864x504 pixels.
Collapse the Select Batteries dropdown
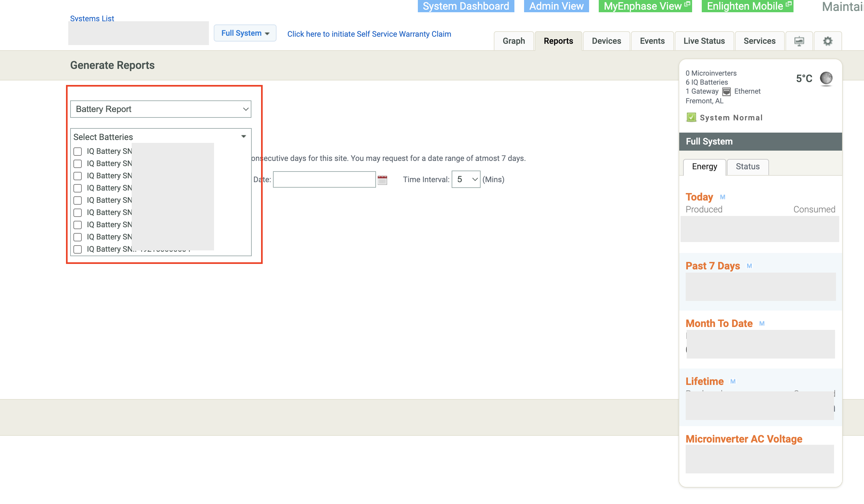coord(243,137)
